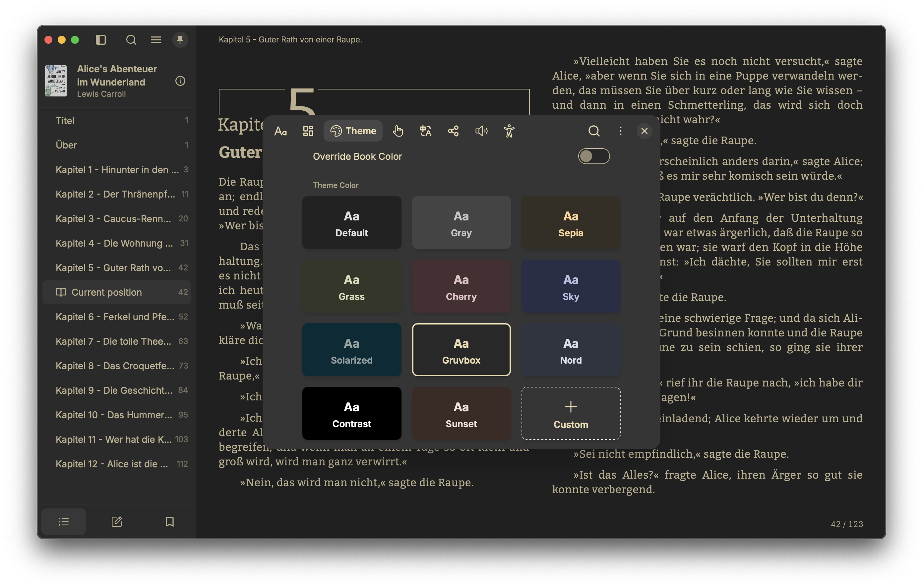Switch to the Contrast theme
Image resolution: width=923 pixels, height=588 pixels.
pos(351,414)
